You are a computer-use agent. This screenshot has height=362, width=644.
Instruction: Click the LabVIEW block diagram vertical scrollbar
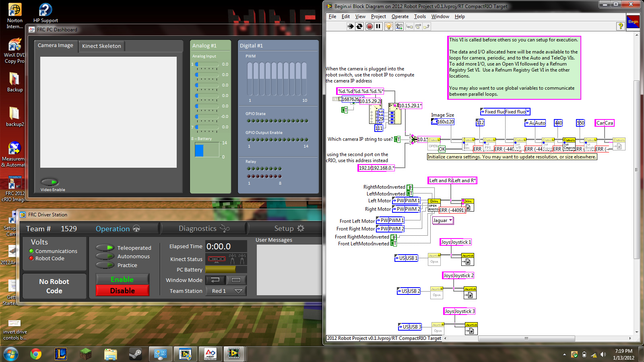[636, 170]
